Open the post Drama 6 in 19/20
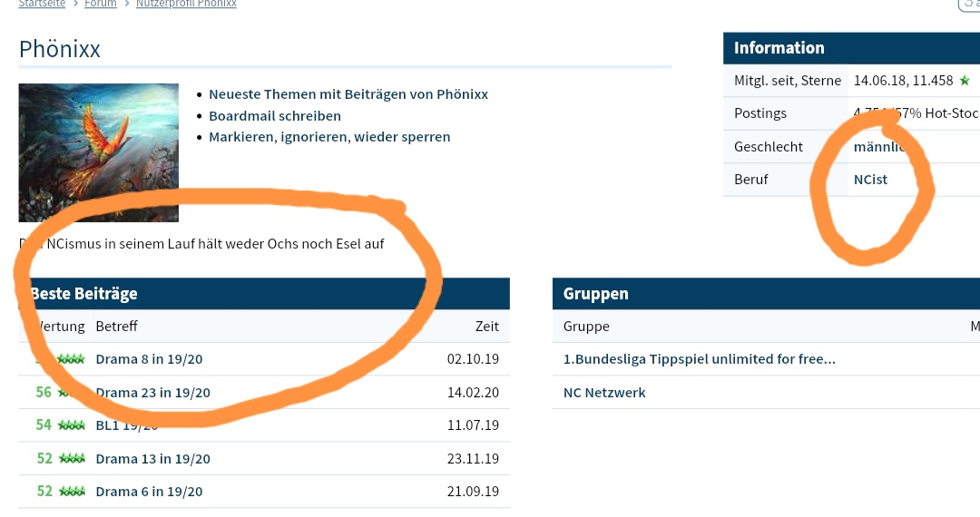 (x=149, y=492)
